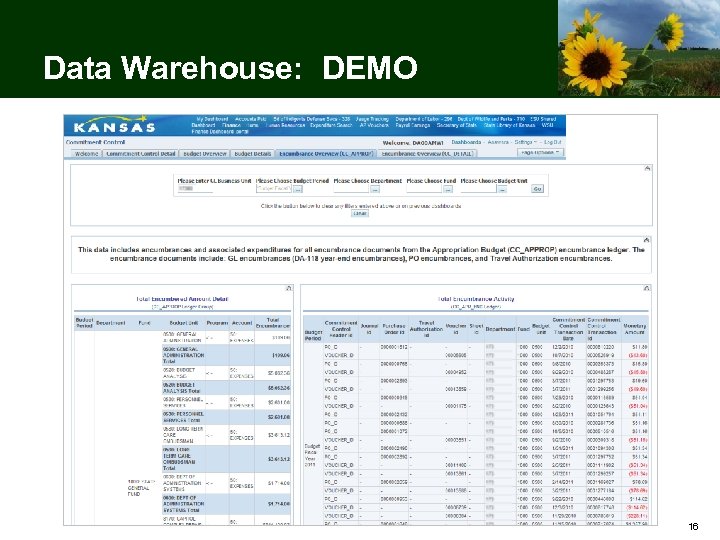
Task: Open the Payroll Earnings link
Action: pyautogui.click(x=413, y=125)
